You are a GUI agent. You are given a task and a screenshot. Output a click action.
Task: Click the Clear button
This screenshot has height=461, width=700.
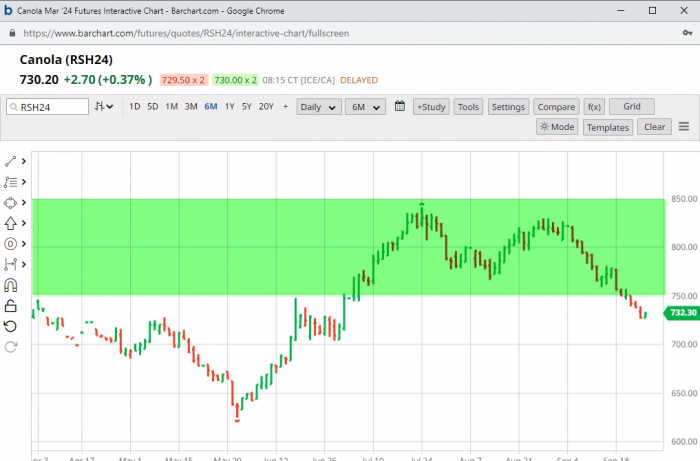[654, 127]
